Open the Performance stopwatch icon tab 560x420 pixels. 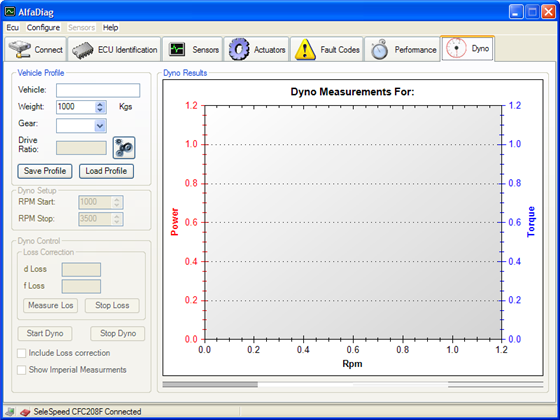(x=379, y=49)
